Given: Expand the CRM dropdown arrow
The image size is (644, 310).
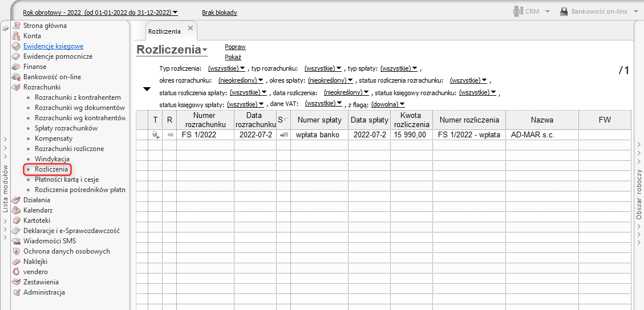Looking at the screenshot, I should tap(548, 12).
